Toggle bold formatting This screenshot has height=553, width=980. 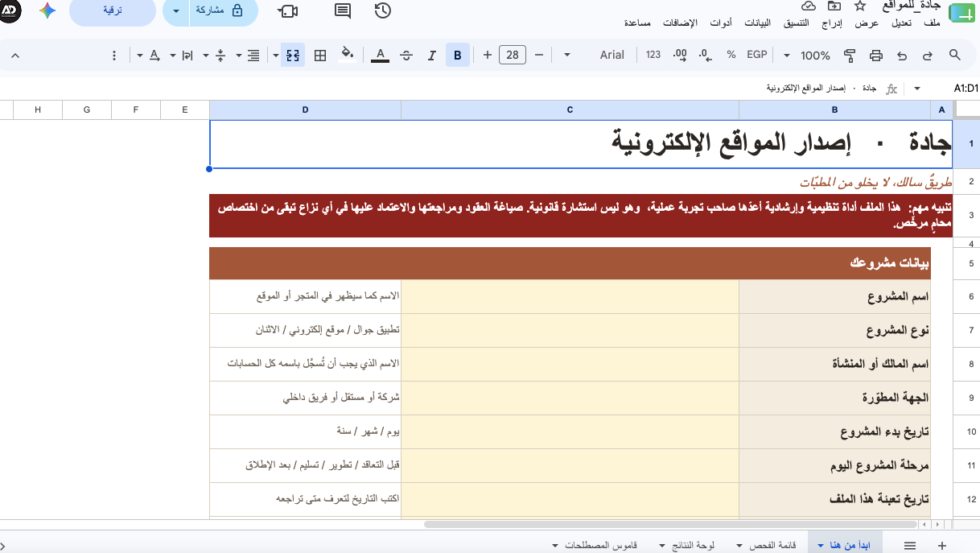tap(458, 55)
